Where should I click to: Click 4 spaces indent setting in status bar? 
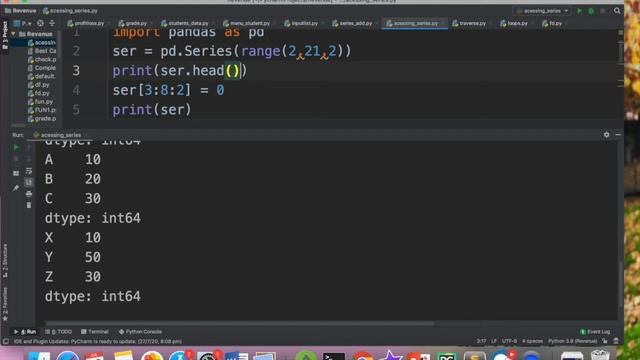click(x=532, y=341)
